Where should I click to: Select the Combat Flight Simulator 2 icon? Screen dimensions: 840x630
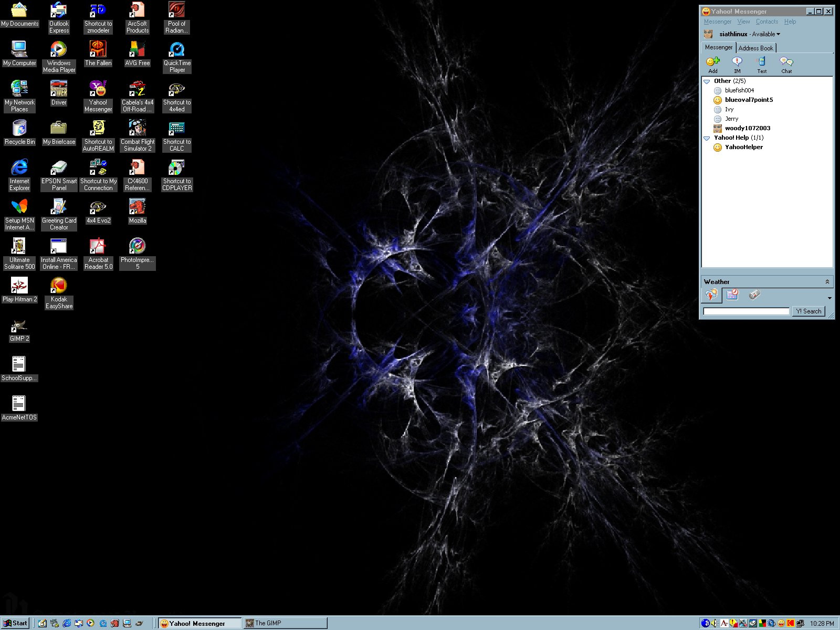coord(138,135)
